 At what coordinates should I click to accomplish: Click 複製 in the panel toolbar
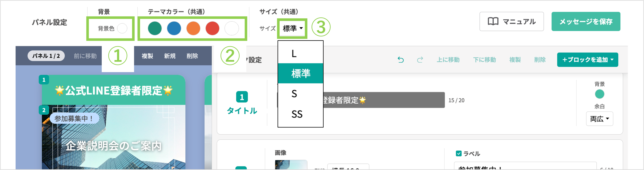click(147, 56)
